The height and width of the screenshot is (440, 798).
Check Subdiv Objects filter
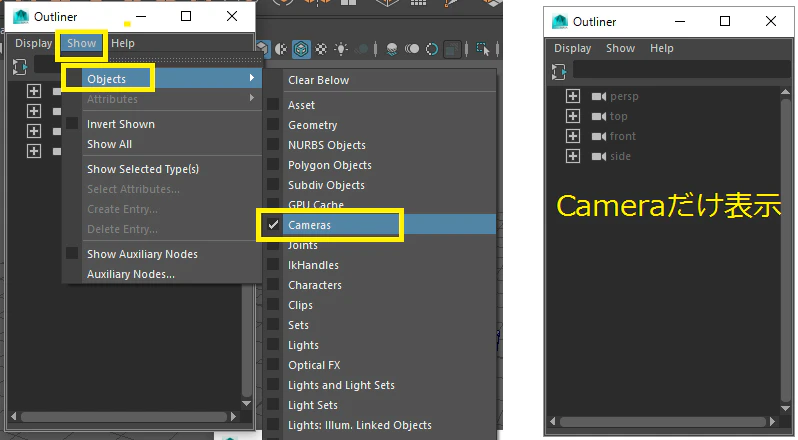click(273, 184)
